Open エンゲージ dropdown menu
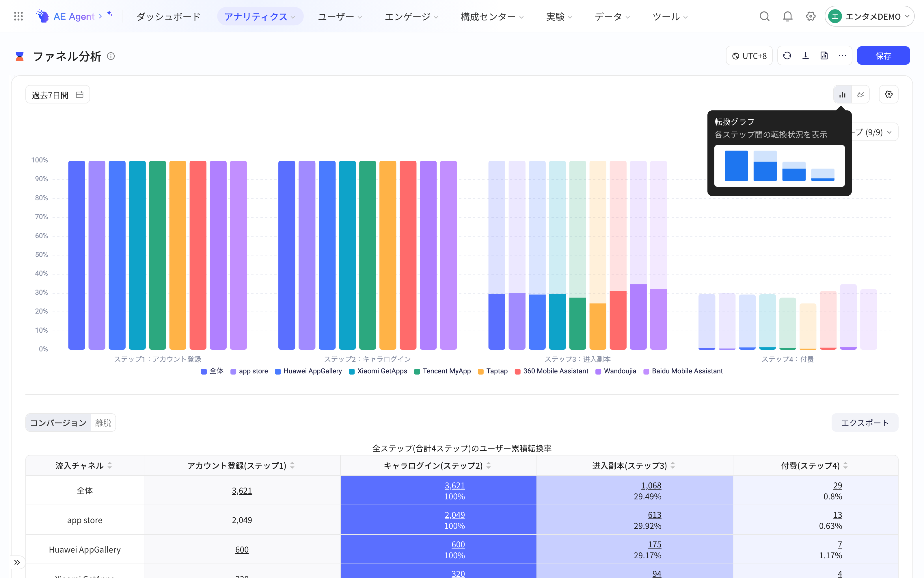924x578 pixels. tap(411, 16)
